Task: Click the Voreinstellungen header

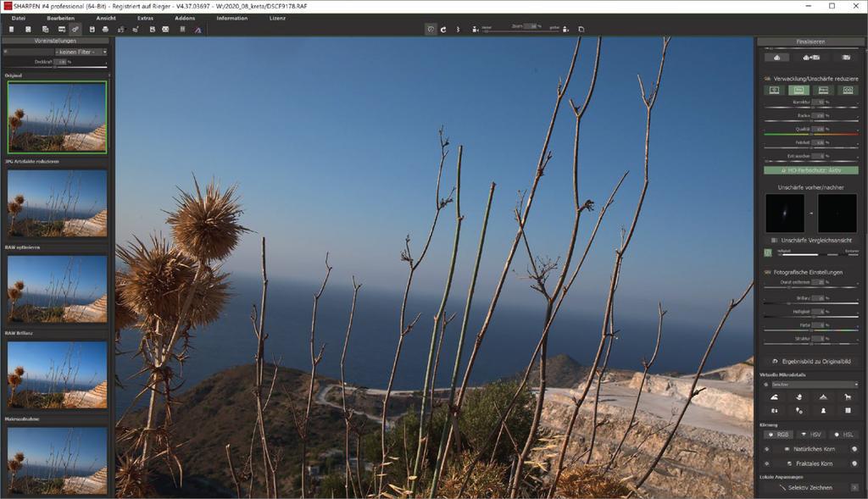Action: (x=55, y=41)
